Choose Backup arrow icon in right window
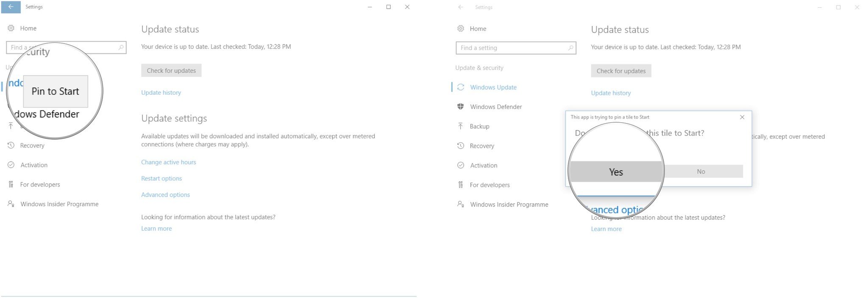868x298 pixels. point(461,126)
